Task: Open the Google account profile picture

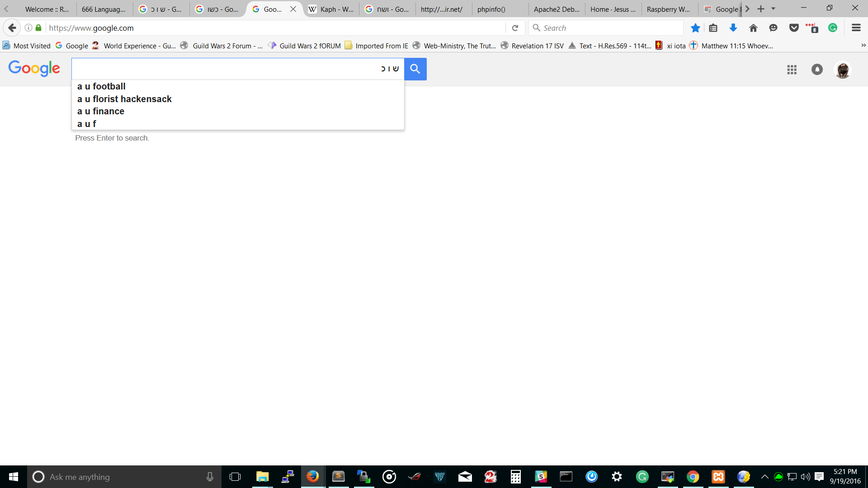Action: tap(842, 70)
